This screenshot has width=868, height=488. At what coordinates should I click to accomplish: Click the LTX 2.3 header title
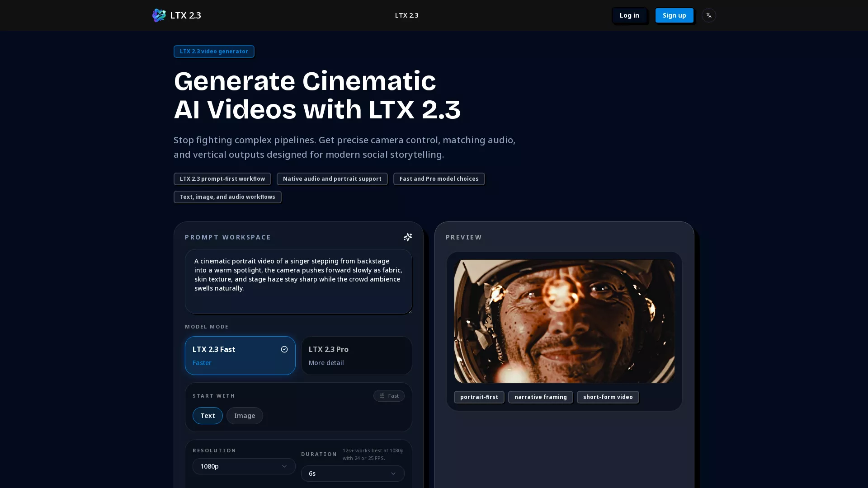point(406,15)
